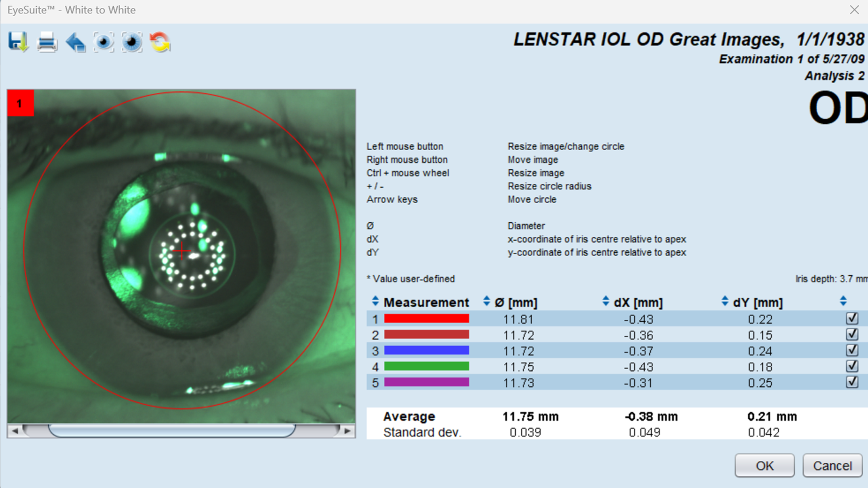
Task: Uncheck measurement 1 checkbox
Action: 853,318
